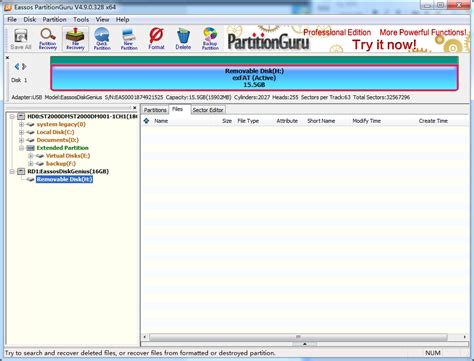
Task: Close the disk map panel
Action: point(7,58)
